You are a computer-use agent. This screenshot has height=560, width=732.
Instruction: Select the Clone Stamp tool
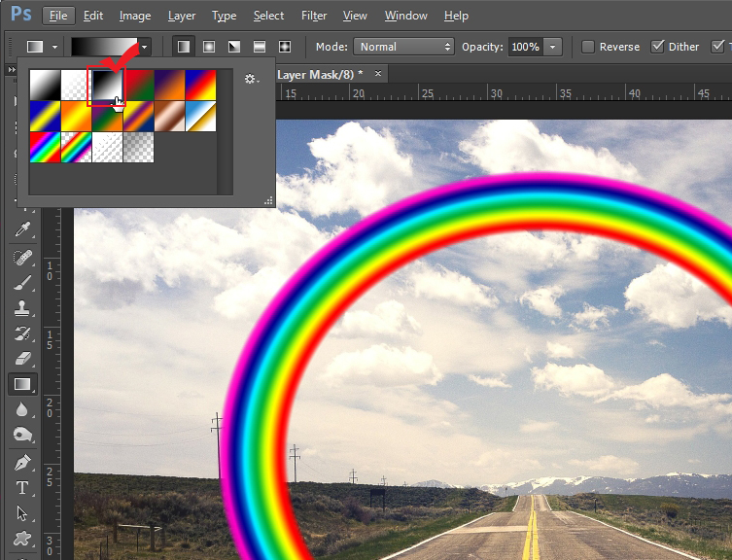coord(22,308)
